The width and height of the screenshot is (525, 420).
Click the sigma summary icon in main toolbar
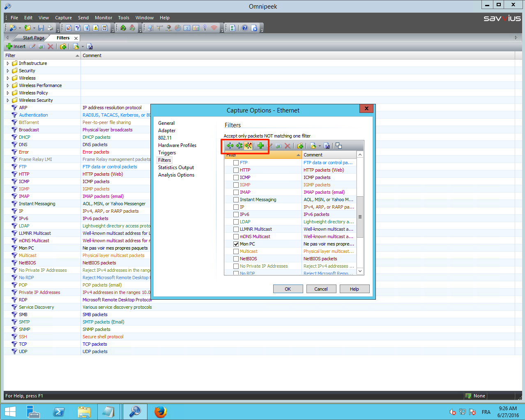point(187,28)
